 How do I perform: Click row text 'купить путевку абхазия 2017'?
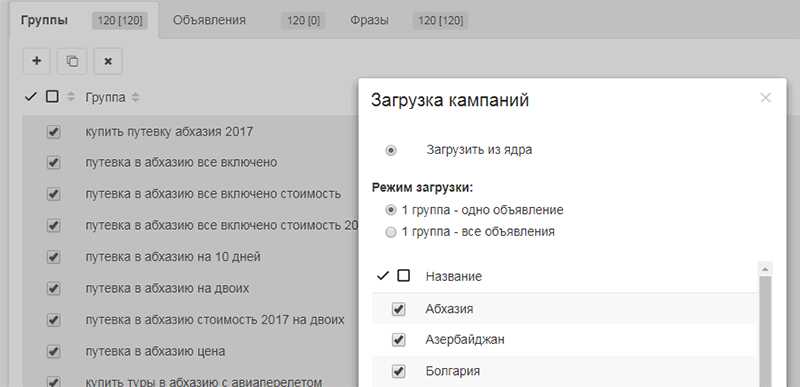pyautogui.click(x=169, y=132)
